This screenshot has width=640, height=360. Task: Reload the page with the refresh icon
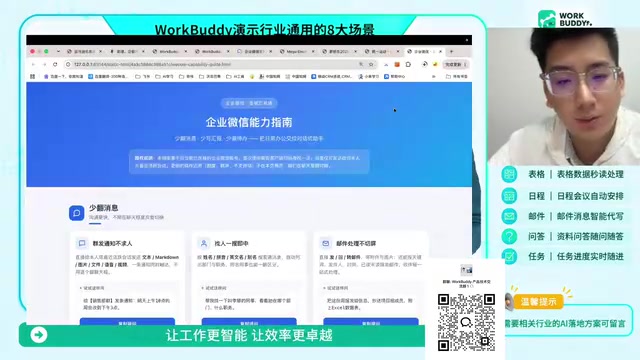[55, 64]
